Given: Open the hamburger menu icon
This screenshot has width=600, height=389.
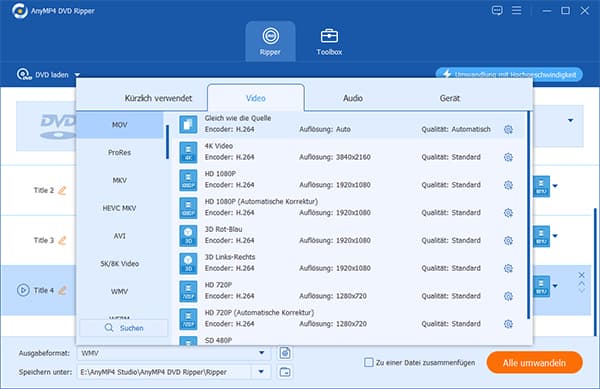Looking at the screenshot, I should 517,10.
